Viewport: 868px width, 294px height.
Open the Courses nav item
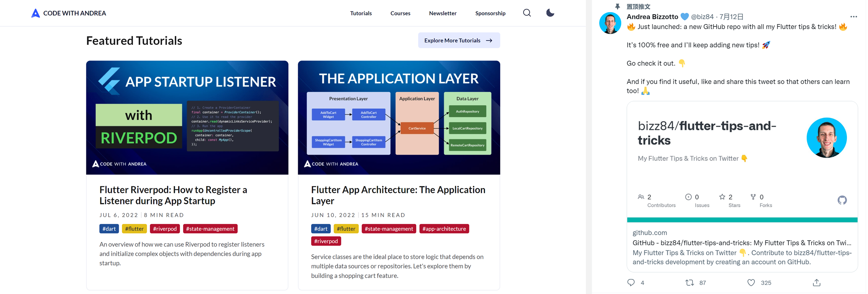[x=400, y=13]
